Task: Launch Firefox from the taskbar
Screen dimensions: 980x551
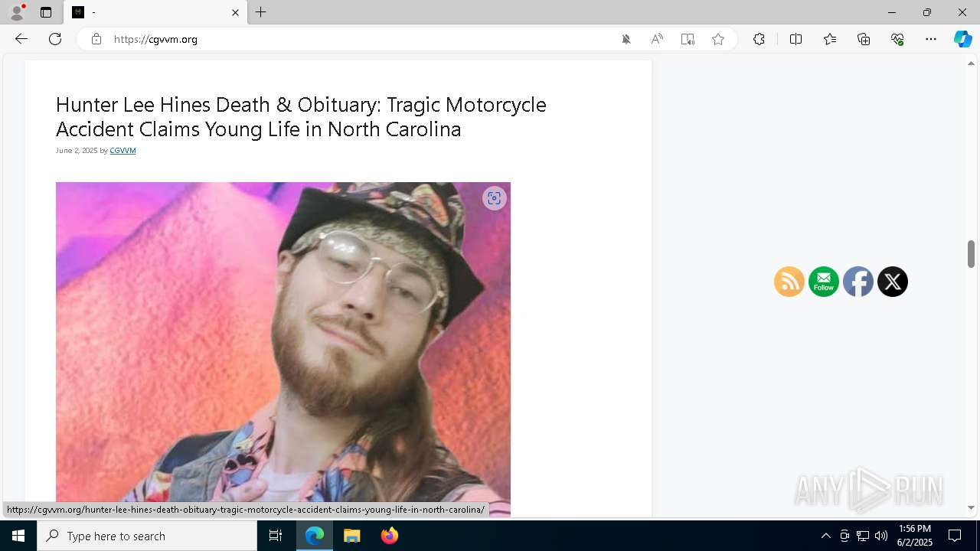Action: point(389,536)
